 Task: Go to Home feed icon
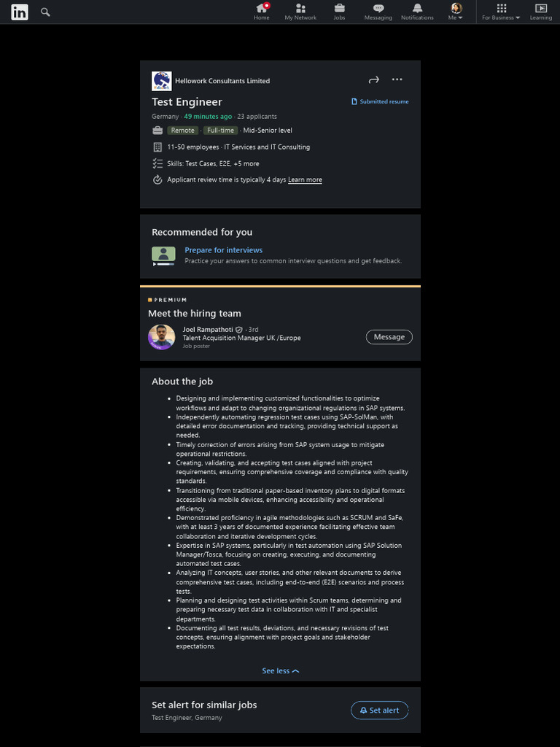point(262,9)
